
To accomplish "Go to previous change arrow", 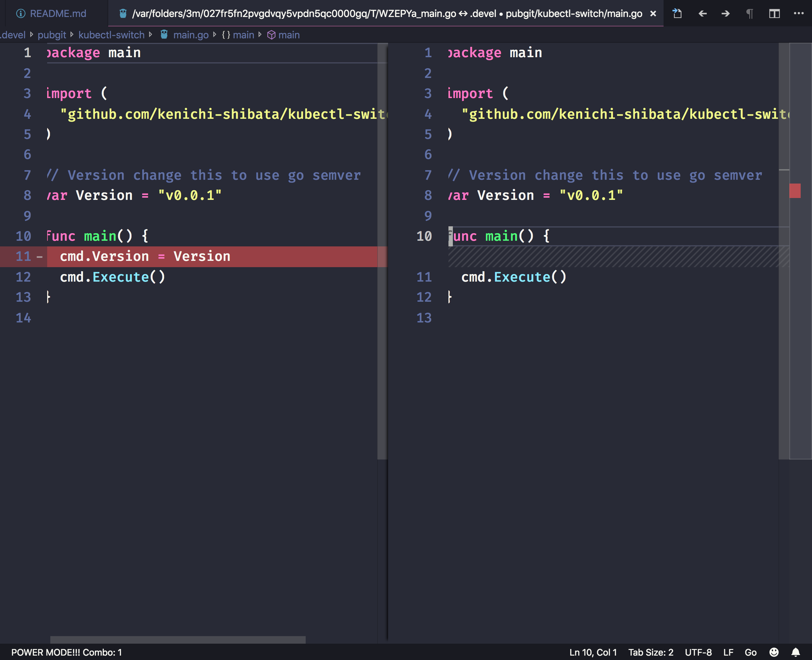I will 703,14.
